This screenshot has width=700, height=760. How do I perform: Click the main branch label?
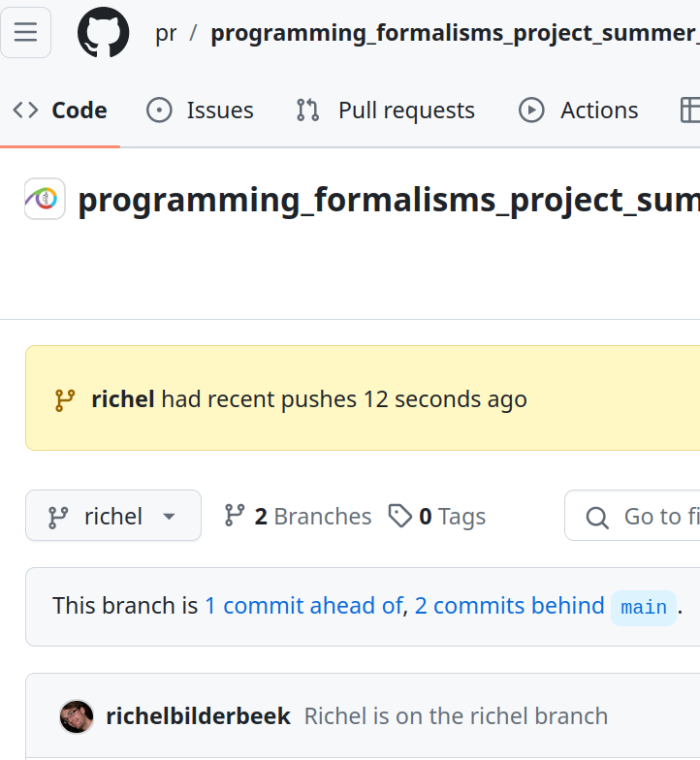click(644, 607)
